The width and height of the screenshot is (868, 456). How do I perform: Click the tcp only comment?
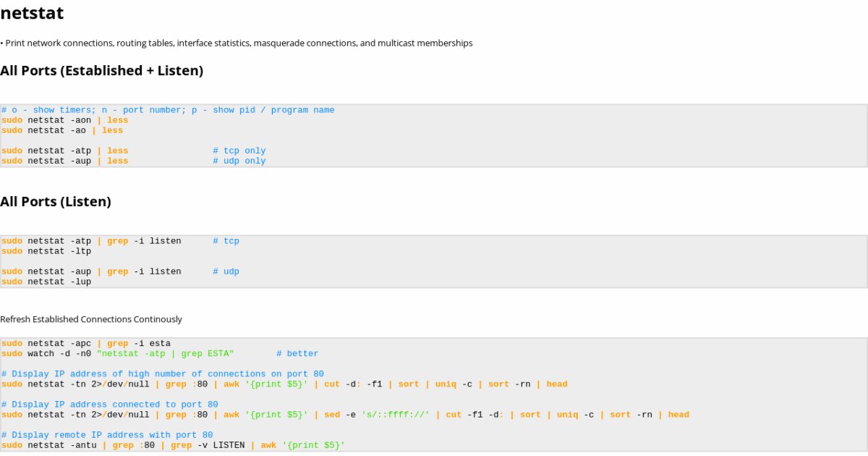pos(239,151)
